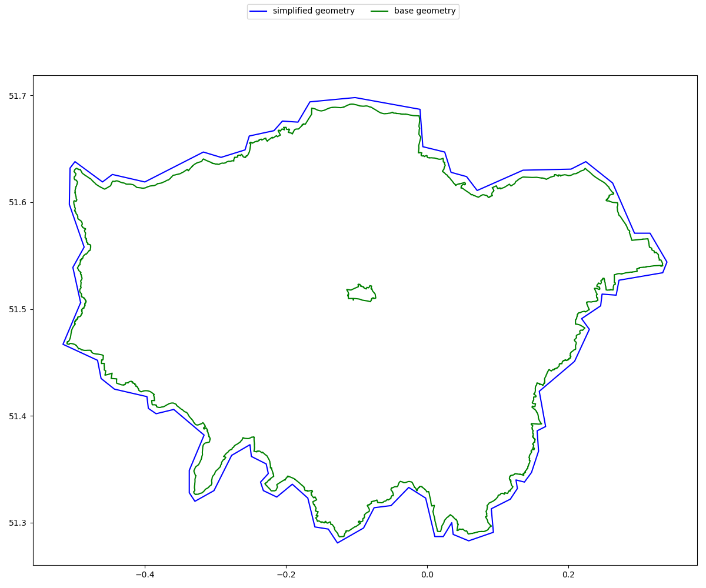
Task: Click the 51.6 y-axis tick label
Action: coord(17,202)
